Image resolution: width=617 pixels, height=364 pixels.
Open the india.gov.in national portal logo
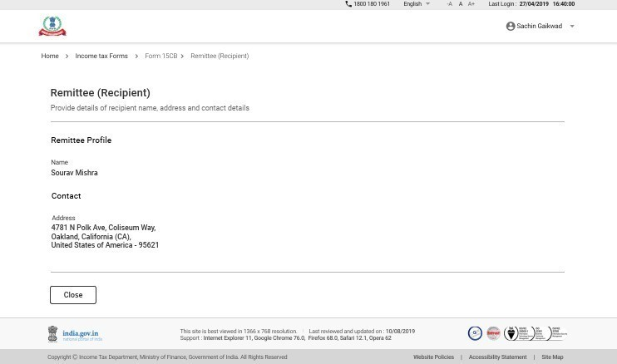tap(75, 334)
